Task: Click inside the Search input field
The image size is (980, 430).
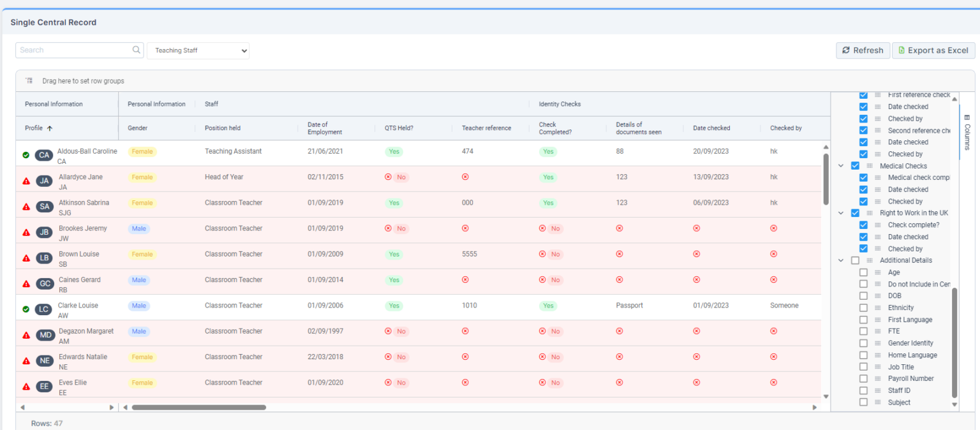Action: (x=70, y=50)
